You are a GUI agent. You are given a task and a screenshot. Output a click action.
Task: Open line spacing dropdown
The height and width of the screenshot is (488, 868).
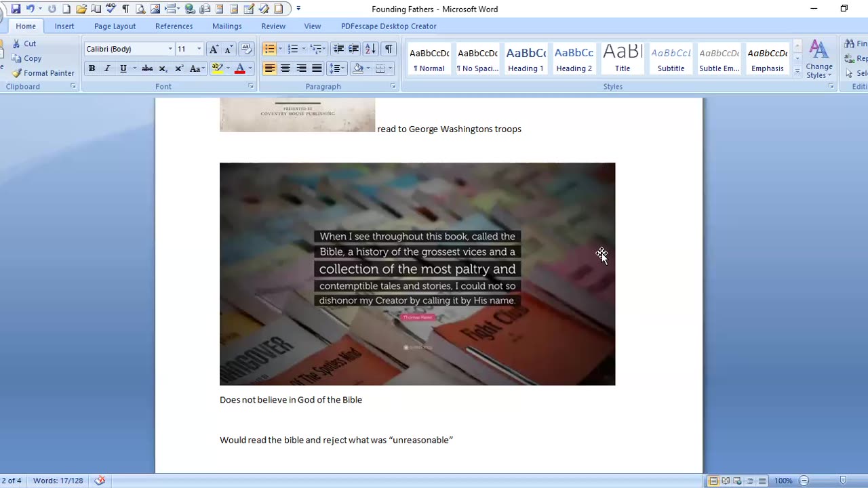[337, 68]
